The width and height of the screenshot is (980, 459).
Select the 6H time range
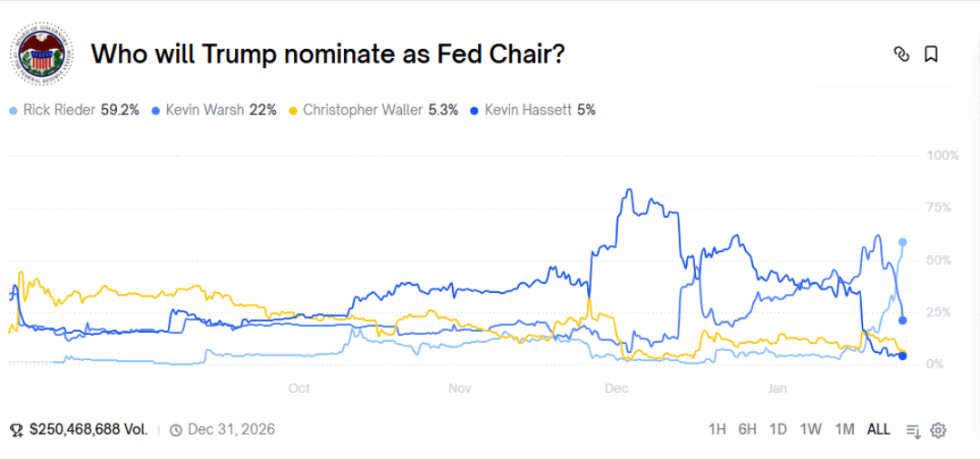click(748, 429)
